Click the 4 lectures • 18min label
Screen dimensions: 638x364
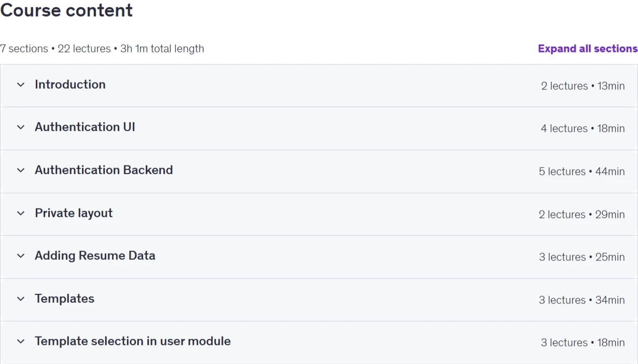click(582, 129)
